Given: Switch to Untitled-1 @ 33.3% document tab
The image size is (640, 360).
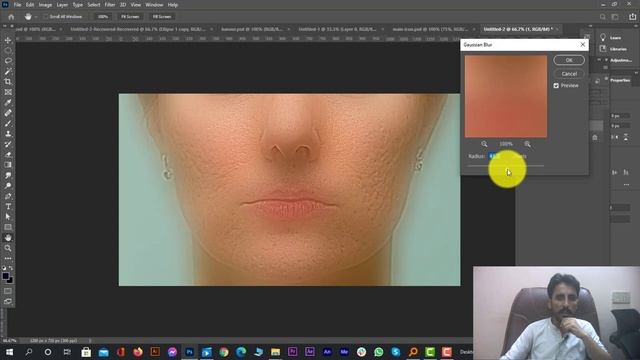Looking at the screenshot, I should 337,29.
